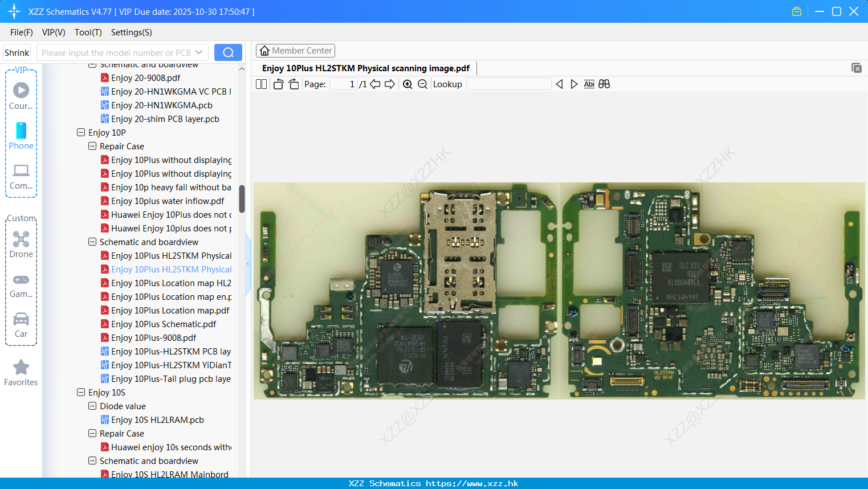Open Enjoy 10Plus-9008.pdf

pyautogui.click(x=153, y=337)
